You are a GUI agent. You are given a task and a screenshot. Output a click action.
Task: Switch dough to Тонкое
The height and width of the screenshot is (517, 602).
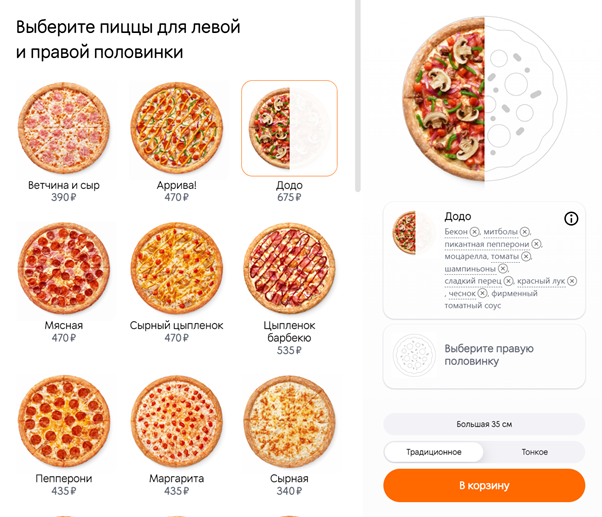point(534,452)
